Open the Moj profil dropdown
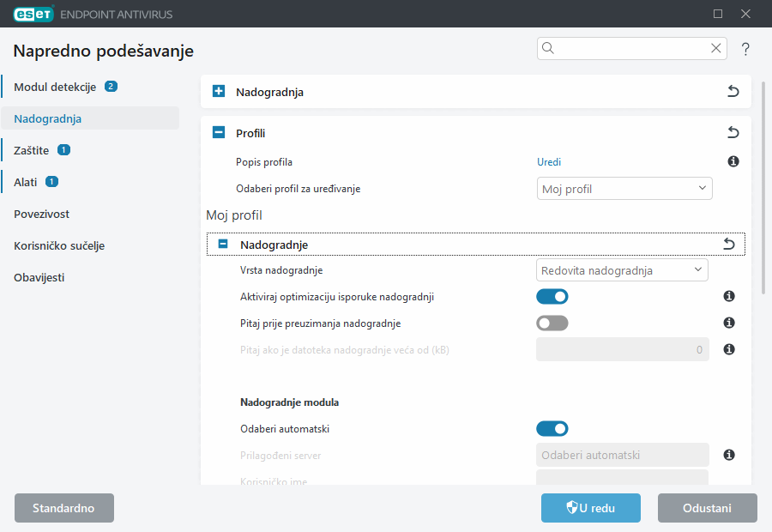772x532 pixels. [x=624, y=188]
